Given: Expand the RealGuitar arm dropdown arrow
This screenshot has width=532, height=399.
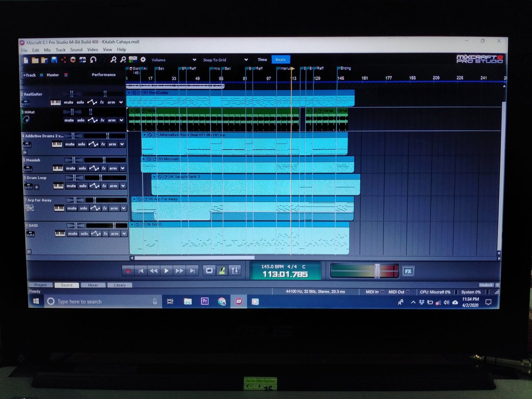Looking at the screenshot, I should [x=121, y=102].
